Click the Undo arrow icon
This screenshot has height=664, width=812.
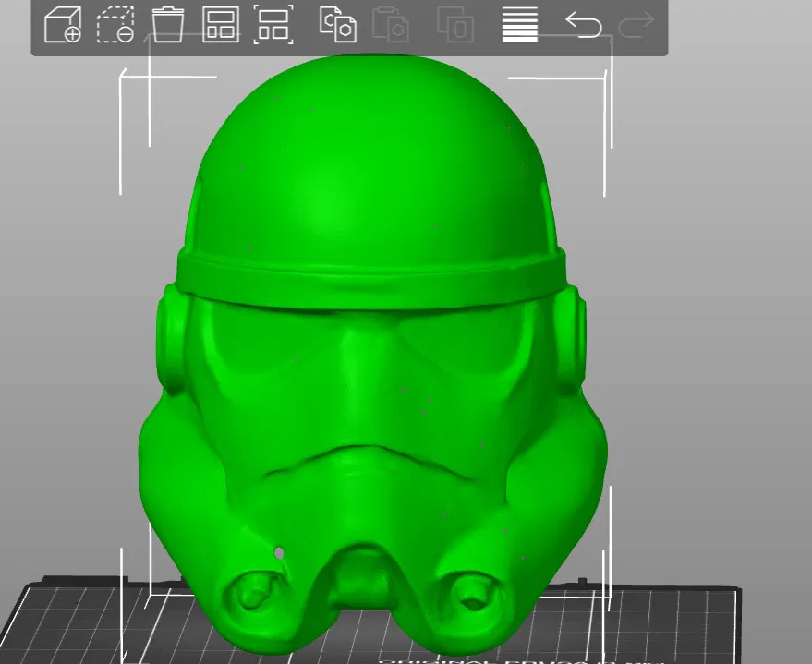pos(584,24)
